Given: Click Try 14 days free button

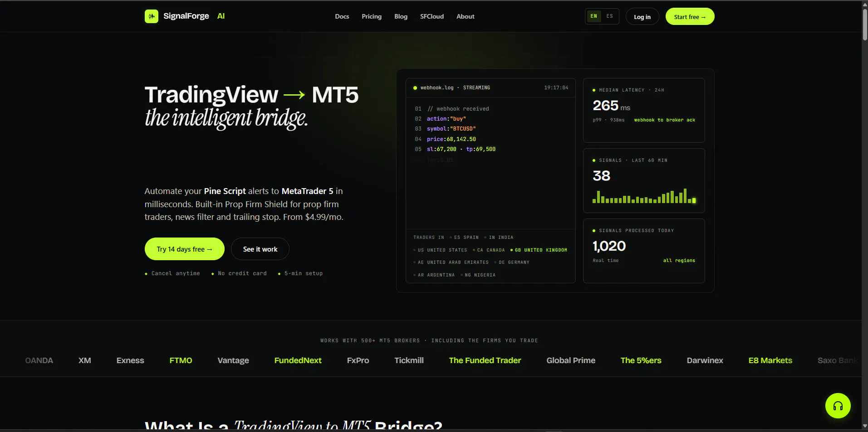Looking at the screenshot, I should click(184, 249).
